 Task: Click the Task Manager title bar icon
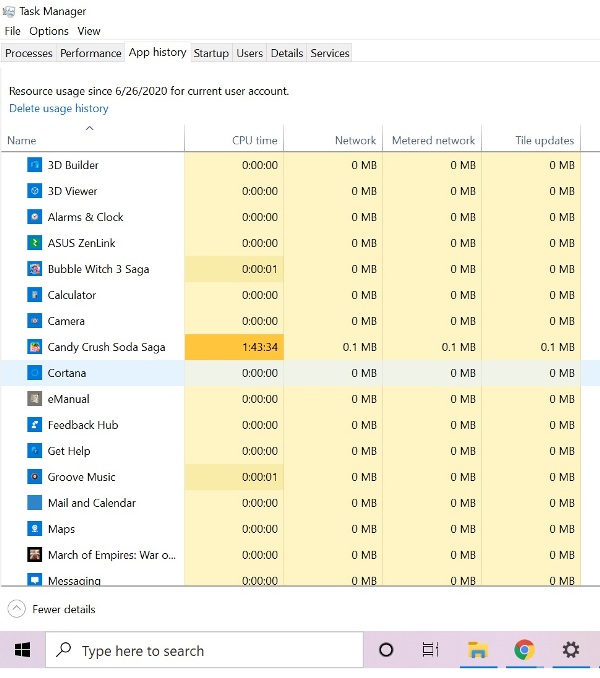[x=9, y=11]
